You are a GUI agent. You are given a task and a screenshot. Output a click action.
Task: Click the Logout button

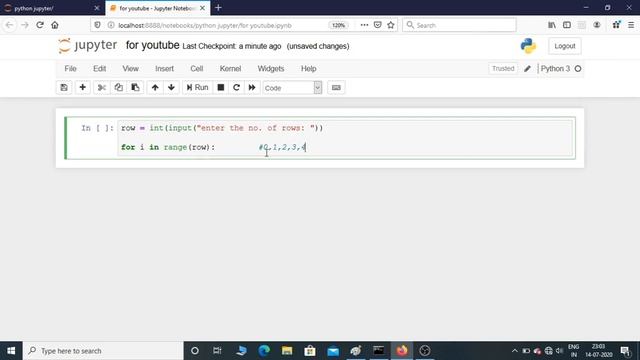(565, 46)
